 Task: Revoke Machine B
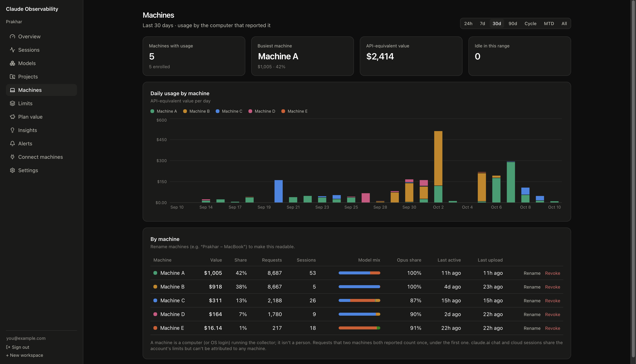552,287
